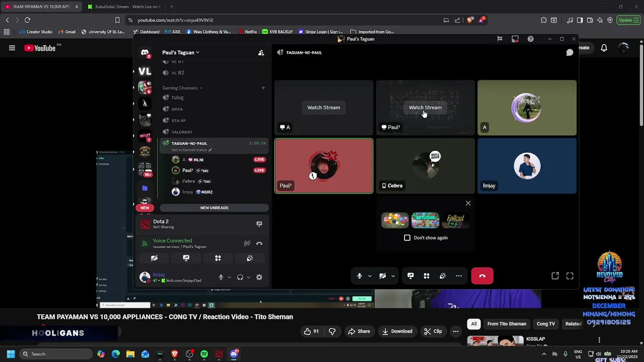Select From Tito Sherman filter chip
Viewport: 644px width, 362px height.
click(x=507, y=324)
